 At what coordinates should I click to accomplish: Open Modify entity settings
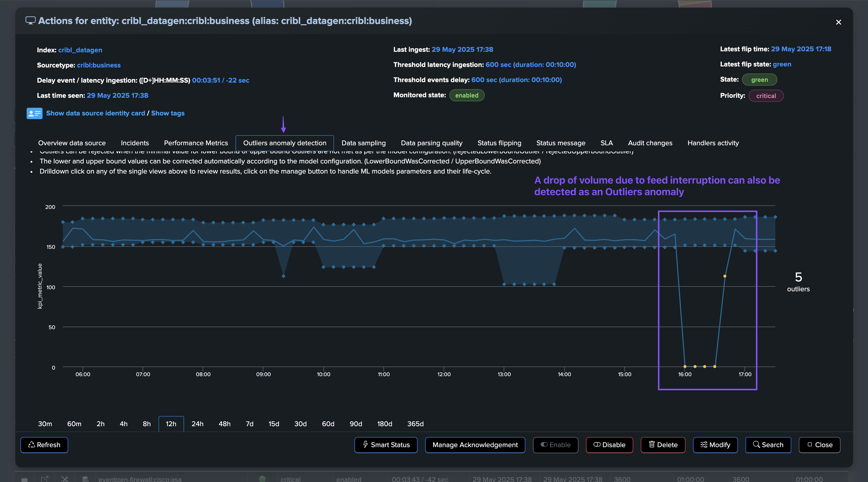[x=715, y=445]
